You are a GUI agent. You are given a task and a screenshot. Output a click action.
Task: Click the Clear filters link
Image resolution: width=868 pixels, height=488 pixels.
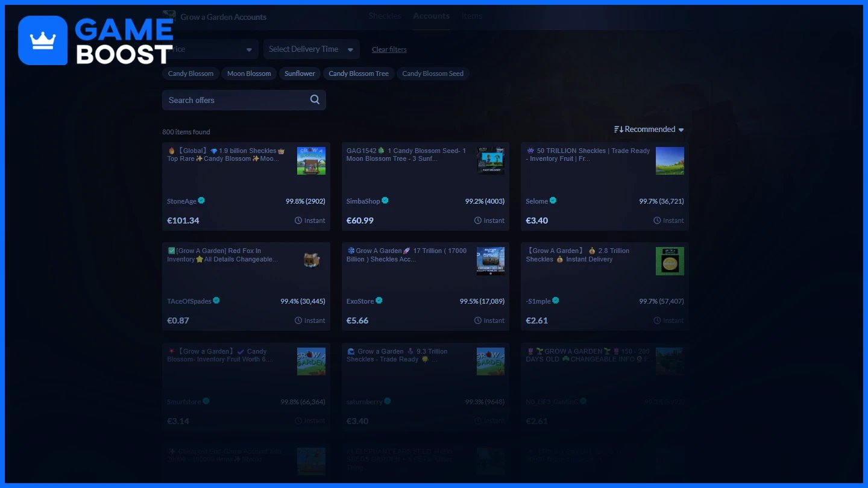pyautogui.click(x=389, y=49)
